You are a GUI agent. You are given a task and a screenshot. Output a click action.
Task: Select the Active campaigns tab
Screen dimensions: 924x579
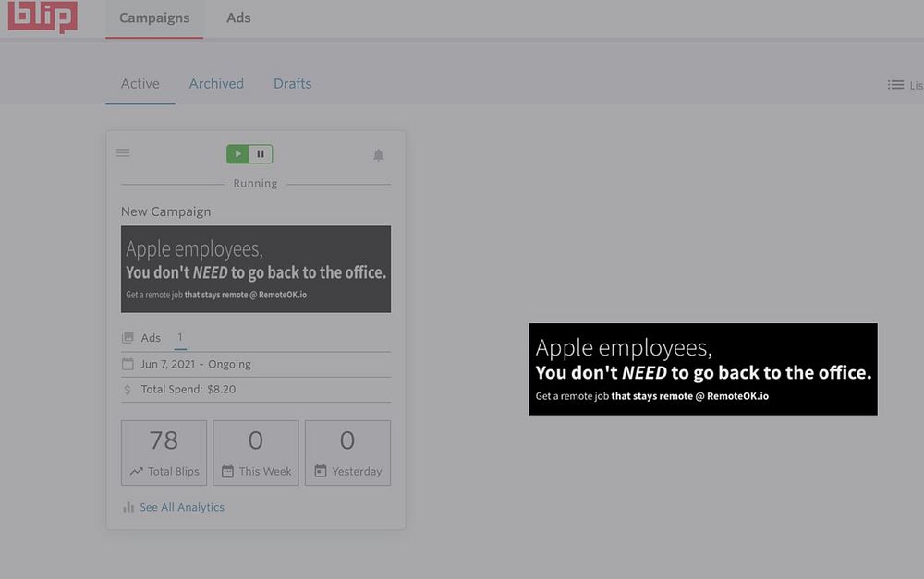point(140,84)
